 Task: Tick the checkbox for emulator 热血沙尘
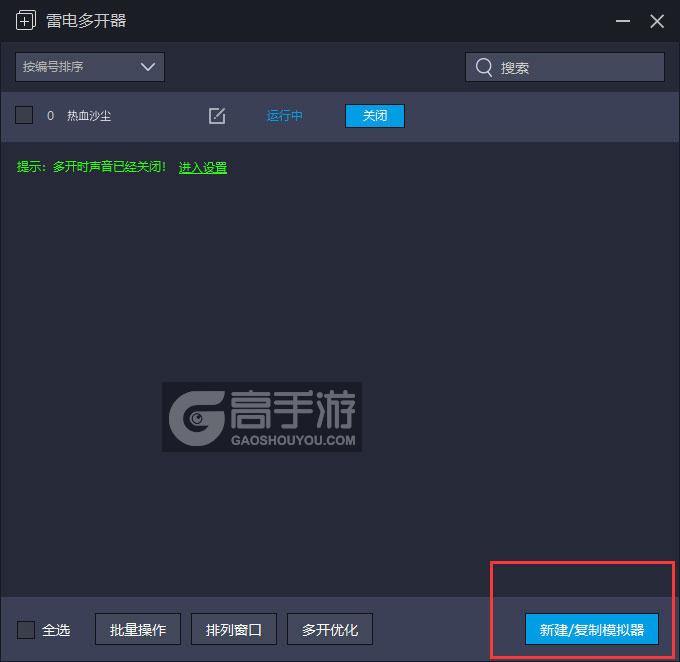pos(24,115)
